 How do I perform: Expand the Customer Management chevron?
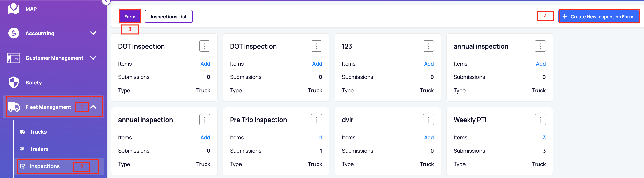[x=93, y=58]
